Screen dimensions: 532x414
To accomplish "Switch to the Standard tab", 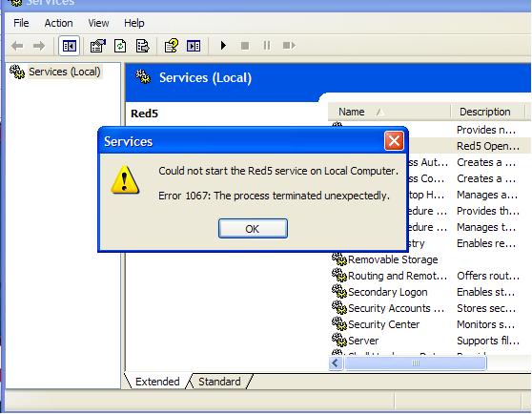I will coord(219,382).
